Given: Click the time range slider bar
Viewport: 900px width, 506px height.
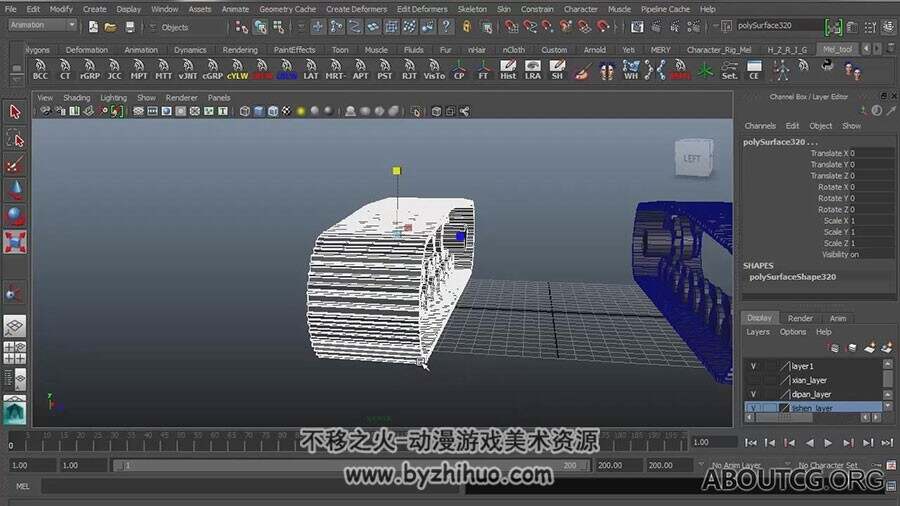Looking at the screenshot, I should (350, 465).
